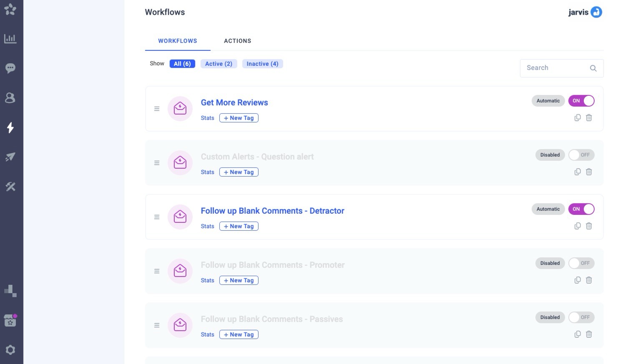Open the app logo home icon

pyautogui.click(x=10, y=9)
